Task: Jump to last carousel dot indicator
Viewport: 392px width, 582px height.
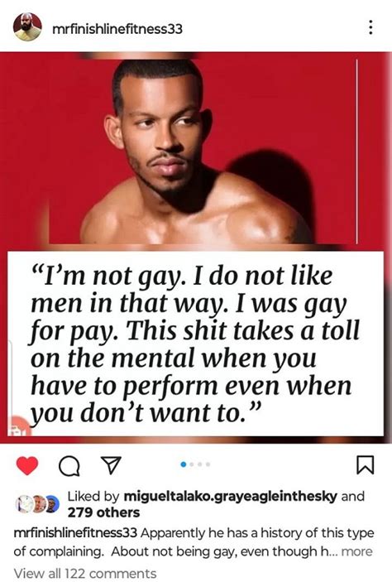Action: click(x=208, y=464)
